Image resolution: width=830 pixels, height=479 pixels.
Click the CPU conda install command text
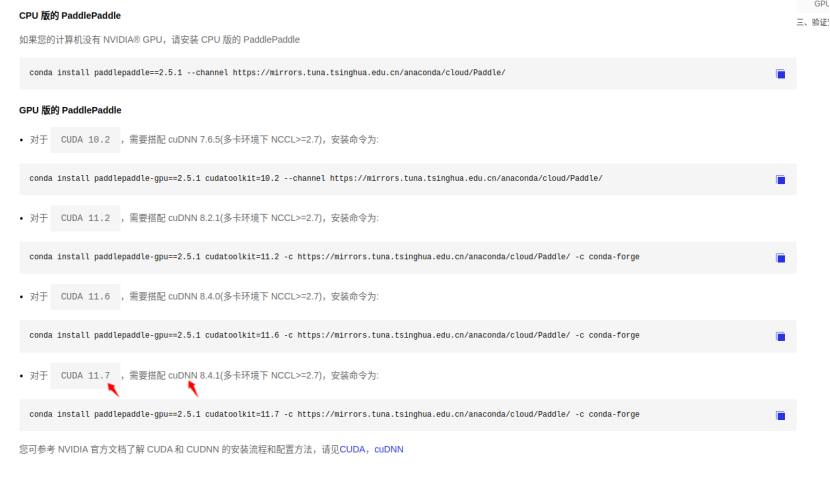[x=267, y=73]
